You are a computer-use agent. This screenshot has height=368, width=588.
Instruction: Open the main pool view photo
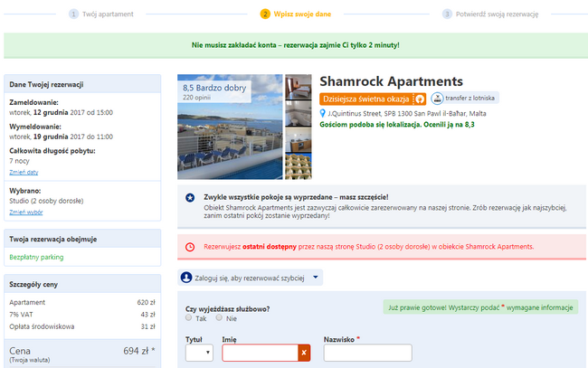[230, 127]
